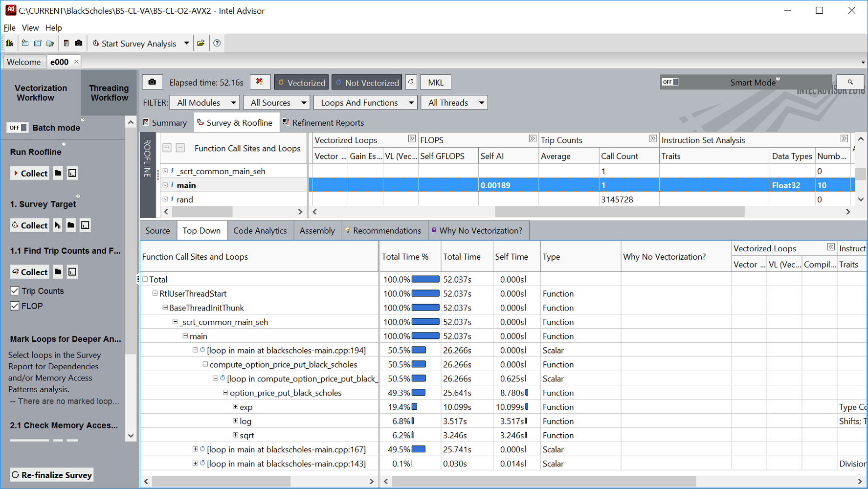Open the command line dialog icon under Run Roofline

click(72, 173)
